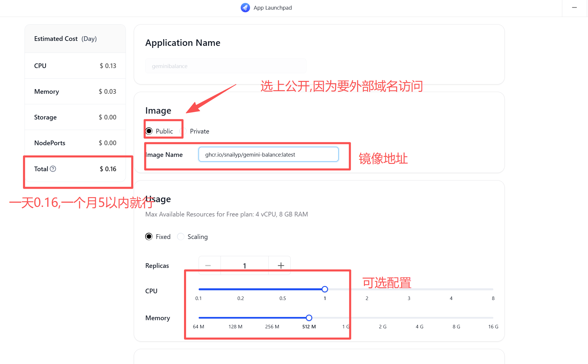Viewport: 588px width, 364px height.
Task: Click the App Launchpad rocket icon
Action: (245, 8)
